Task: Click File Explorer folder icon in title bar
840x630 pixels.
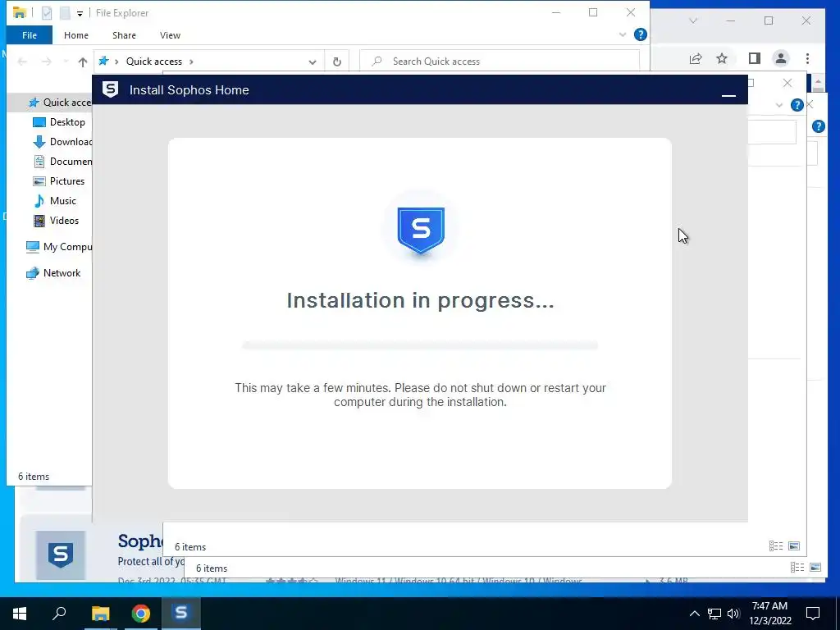Action: coord(20,12)
